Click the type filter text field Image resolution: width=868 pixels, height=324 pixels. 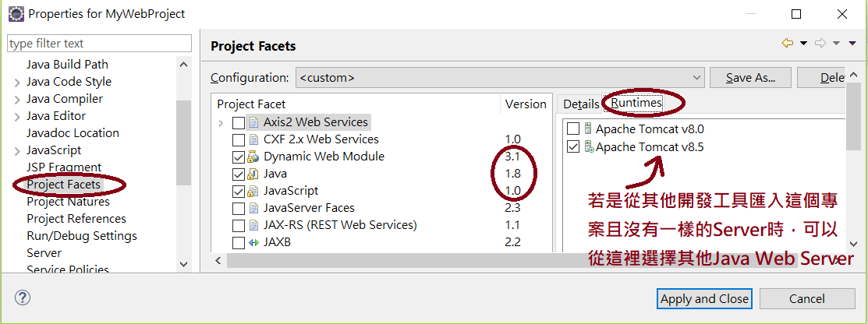pos(100,43)
